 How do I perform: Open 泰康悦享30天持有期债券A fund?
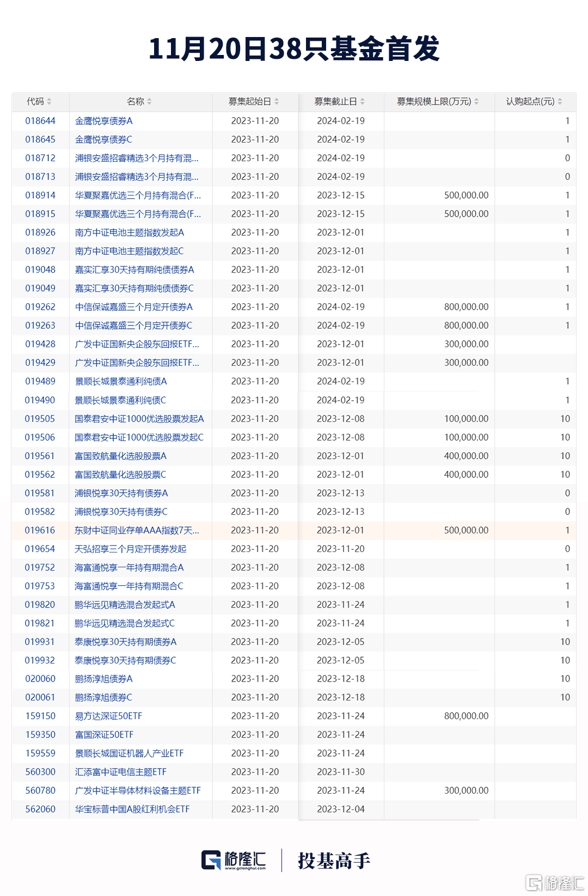coord(126,642)
